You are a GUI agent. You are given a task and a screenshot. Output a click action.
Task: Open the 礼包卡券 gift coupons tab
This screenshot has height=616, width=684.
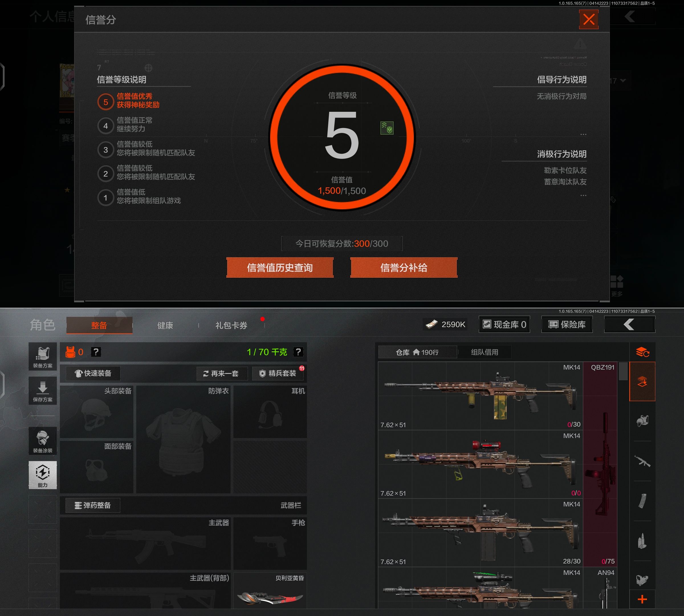coord(231,325)
